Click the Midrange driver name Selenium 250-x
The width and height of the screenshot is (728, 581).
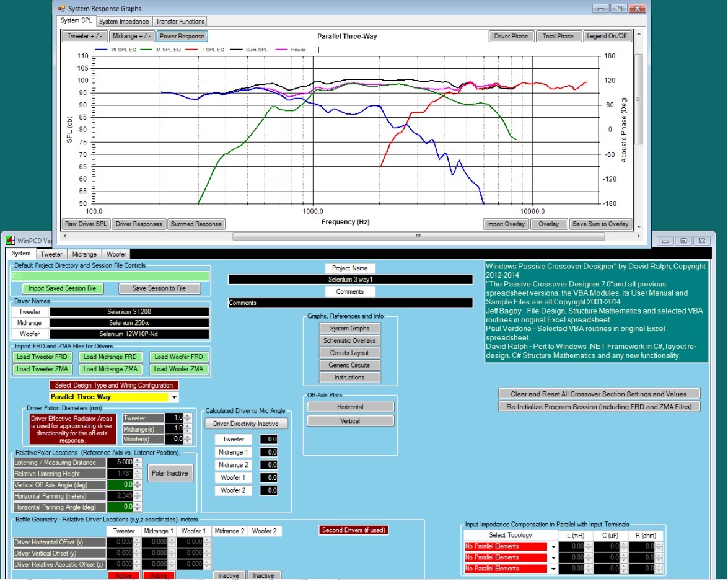pyautogui.click(x=129, y=323)
